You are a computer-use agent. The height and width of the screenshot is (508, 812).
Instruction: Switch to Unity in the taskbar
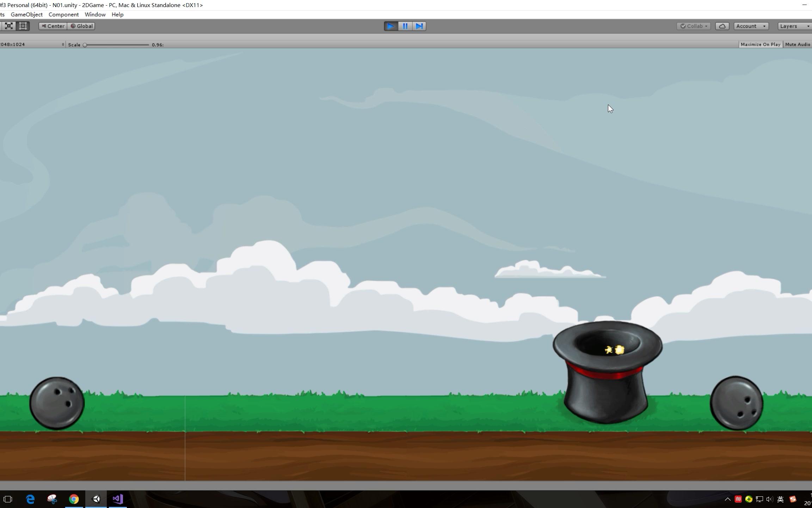click(x=96, y=499)
